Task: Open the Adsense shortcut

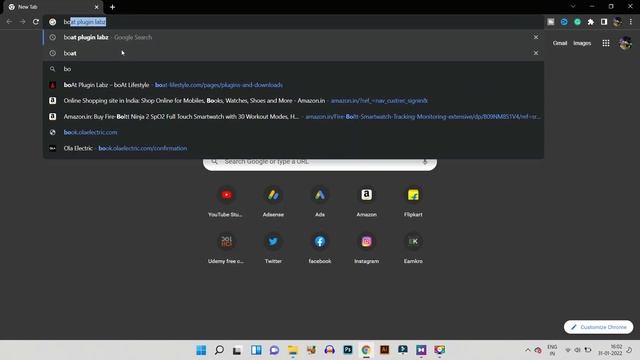Action: pos(273,201)
